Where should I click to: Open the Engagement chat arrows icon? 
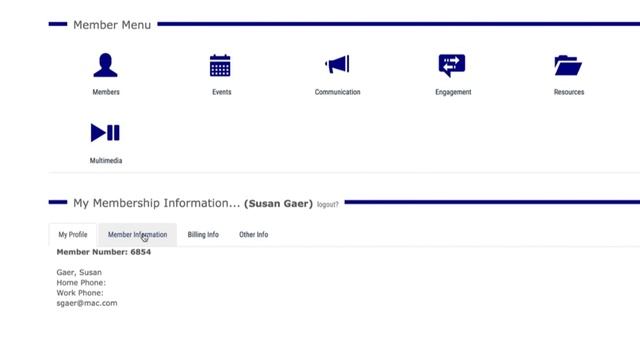click(x=452, y=65)
